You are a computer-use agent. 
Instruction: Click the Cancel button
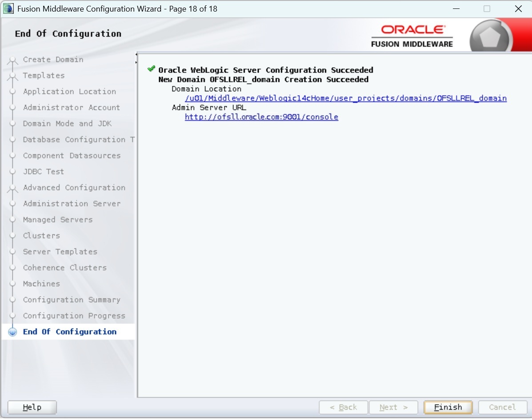[502, 407]
